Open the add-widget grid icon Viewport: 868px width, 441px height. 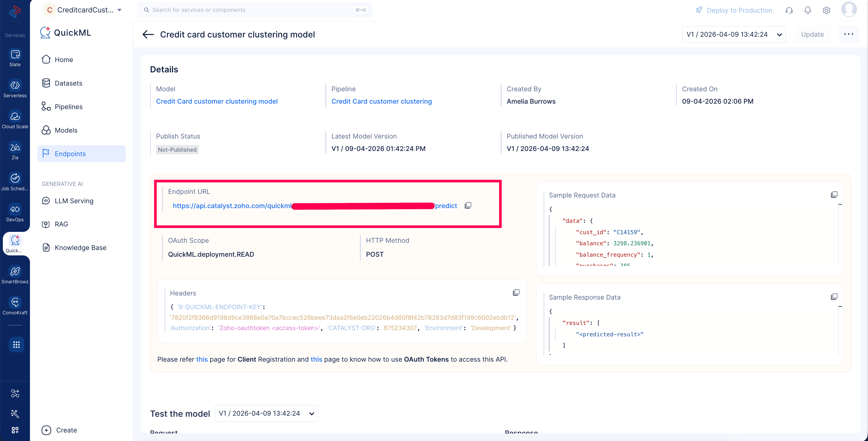point(15,430)
